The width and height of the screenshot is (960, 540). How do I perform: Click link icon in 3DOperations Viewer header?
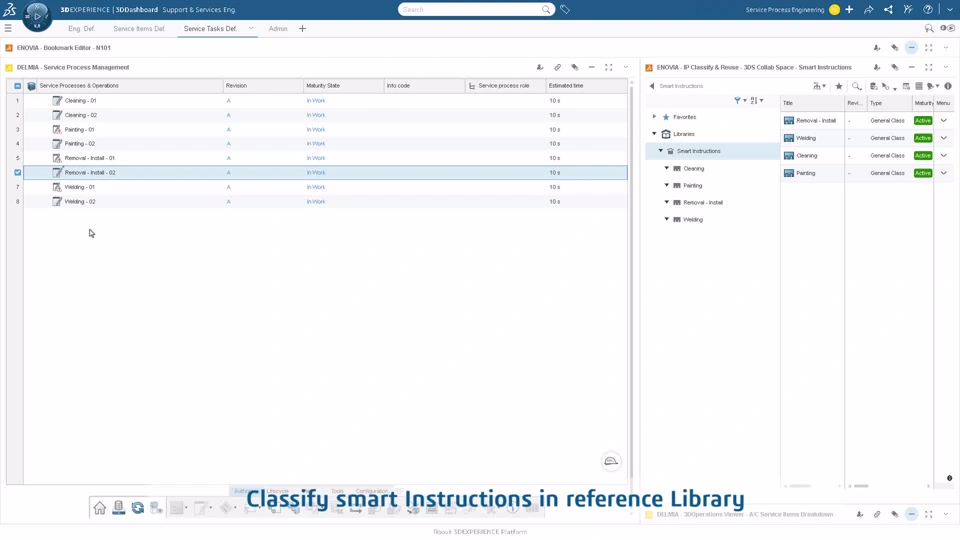[x=877, y=514]
